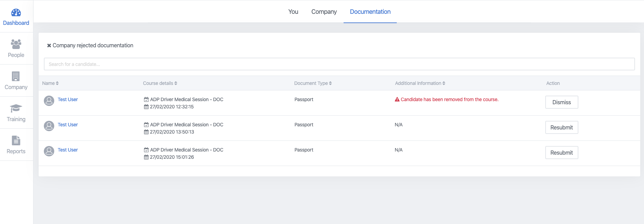Click the third Test User avatar icon
Viewport: 644px width, 224px height.
[49, 151]
